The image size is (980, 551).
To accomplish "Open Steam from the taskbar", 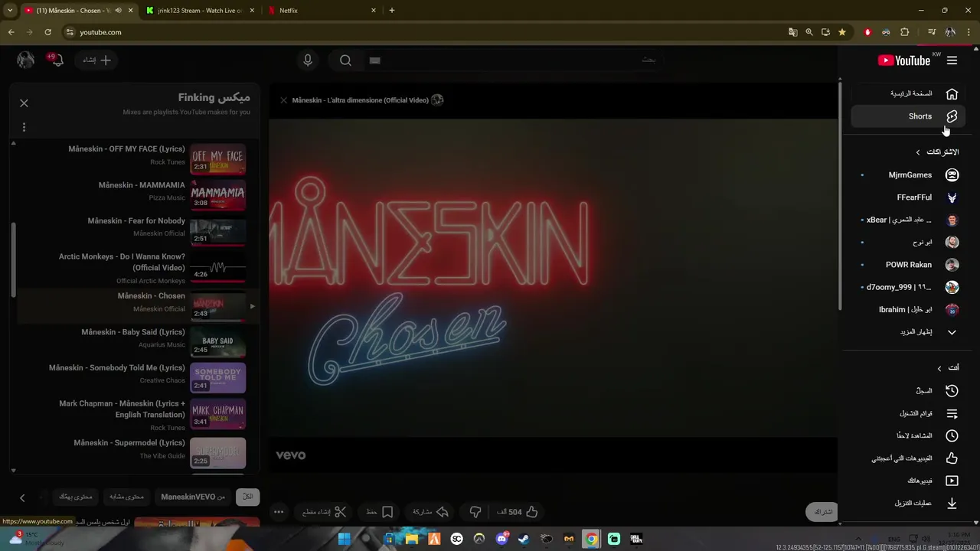I will 524,539.
